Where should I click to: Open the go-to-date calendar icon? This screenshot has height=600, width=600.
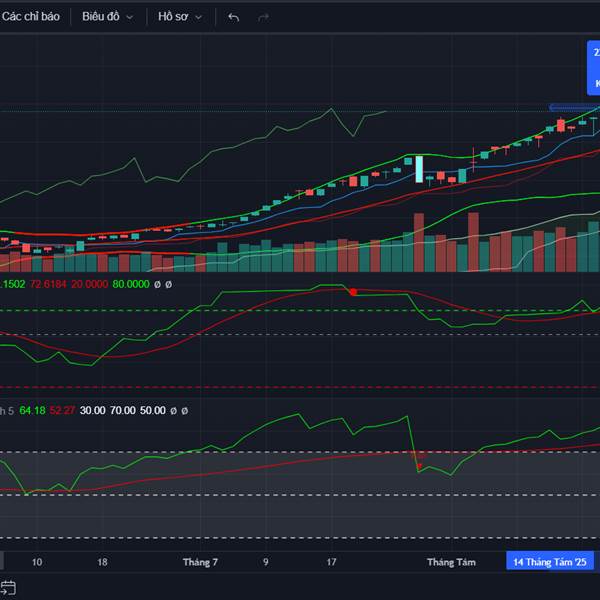click(x=8, y=588)
